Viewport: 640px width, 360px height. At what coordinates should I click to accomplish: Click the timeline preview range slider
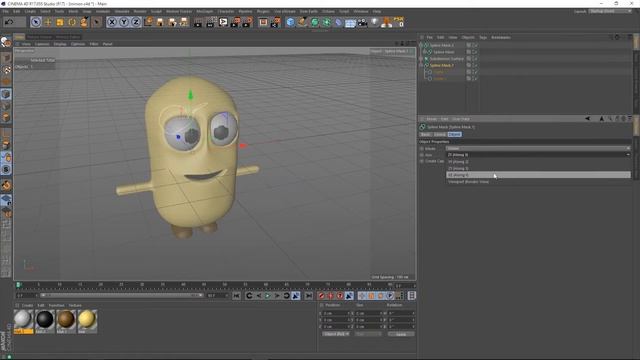click(121, 295)
